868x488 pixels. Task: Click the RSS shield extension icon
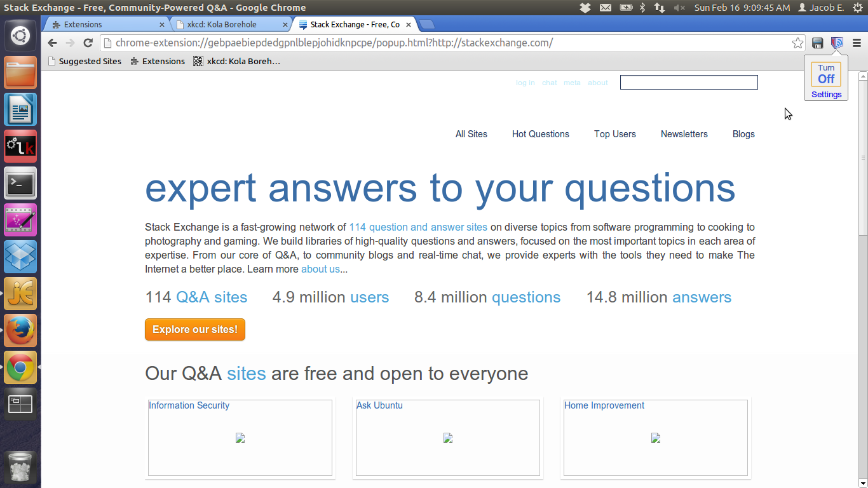(x=837, y=43)
